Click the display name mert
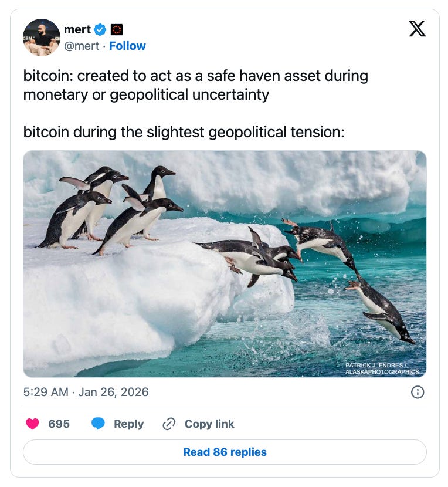 pyautogui.click(x=77, y=29)
